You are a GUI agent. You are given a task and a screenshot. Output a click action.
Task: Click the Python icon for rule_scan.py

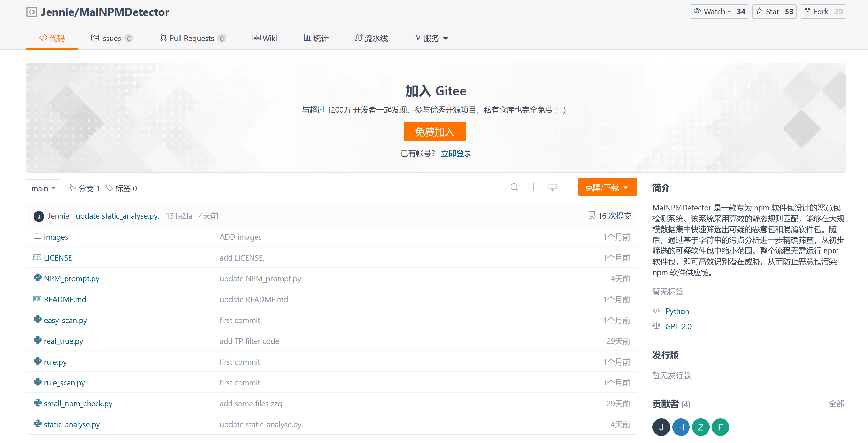pos(37,382)
